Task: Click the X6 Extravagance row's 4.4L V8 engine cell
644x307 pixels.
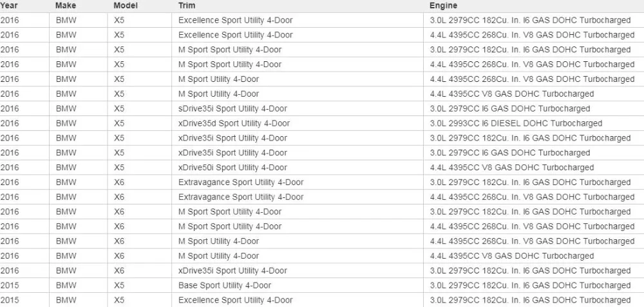Action: click(x=533, y=197)
